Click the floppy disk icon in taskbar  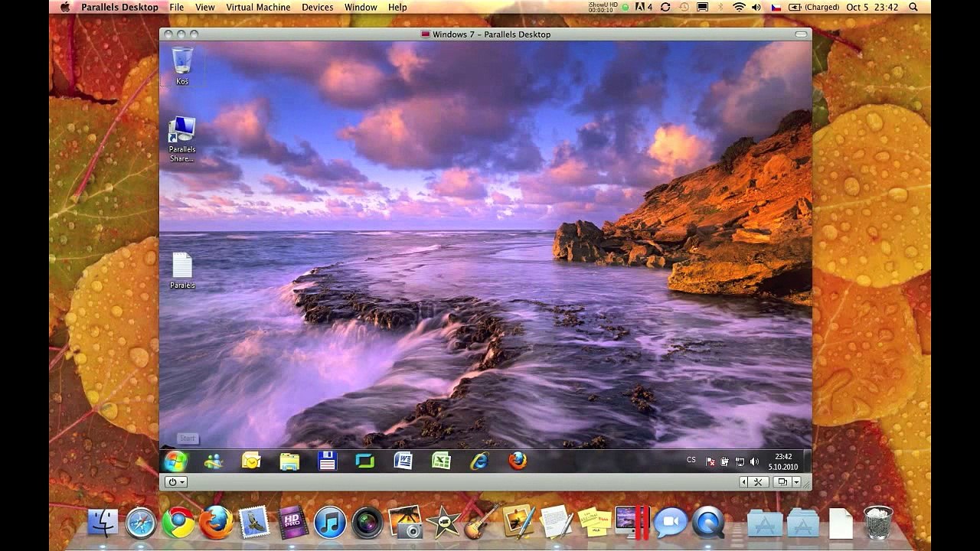pyautogui.click(x=328, y=461)
